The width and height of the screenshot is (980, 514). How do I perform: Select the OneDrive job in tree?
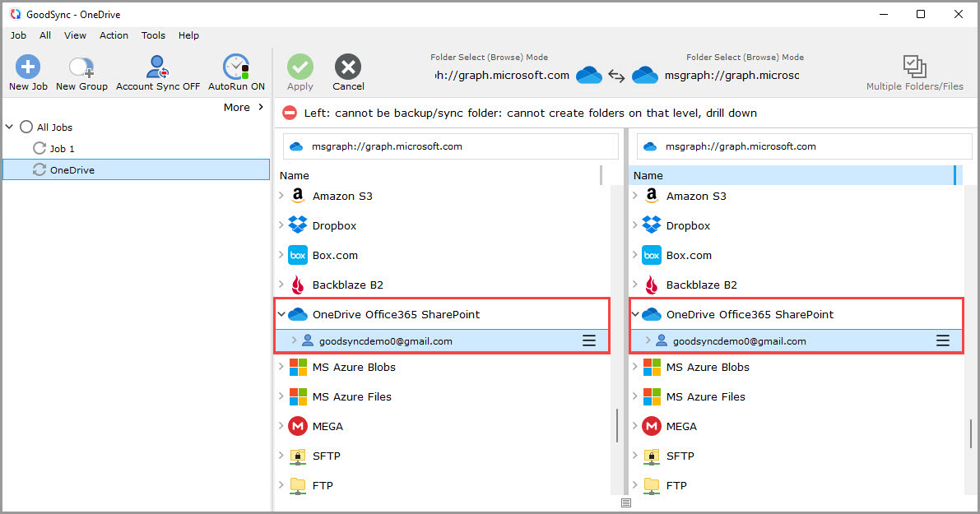[137, 170]
